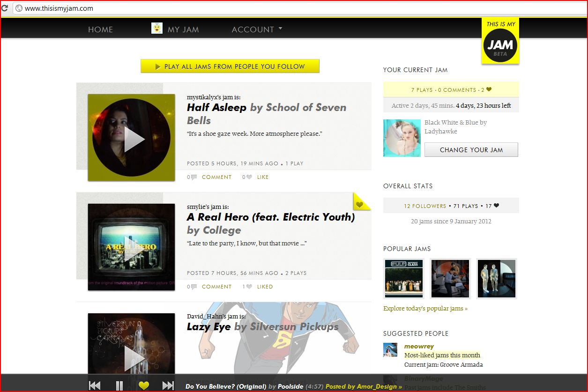This screenshot has width=588, height=392.
Task: Open COMMENT link for A Real Hero jam
Action: (x=216, y=287)
